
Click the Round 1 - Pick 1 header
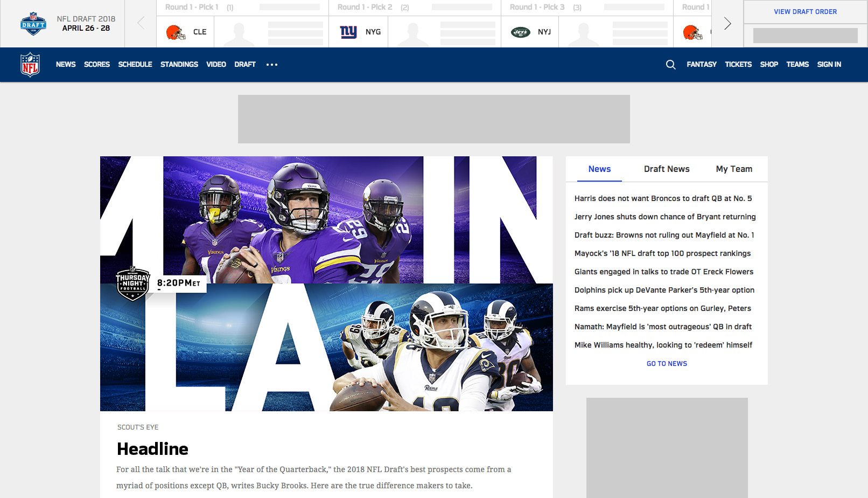192,7
